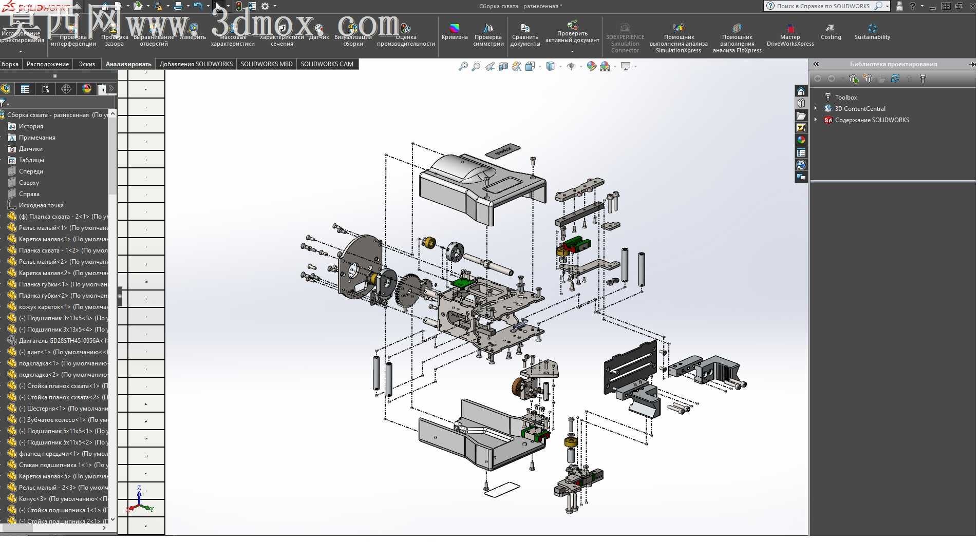Click the Rebuild traffic light icon
The width and height of the screenshot is (980, 542).
239,6
